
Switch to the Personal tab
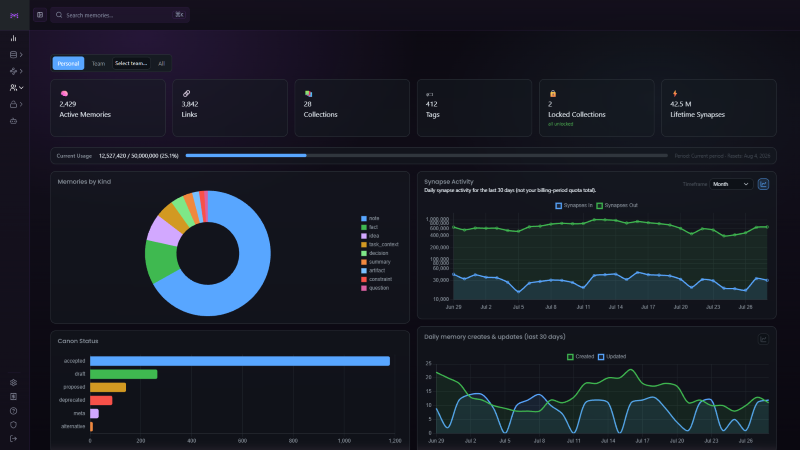point(68,63)
